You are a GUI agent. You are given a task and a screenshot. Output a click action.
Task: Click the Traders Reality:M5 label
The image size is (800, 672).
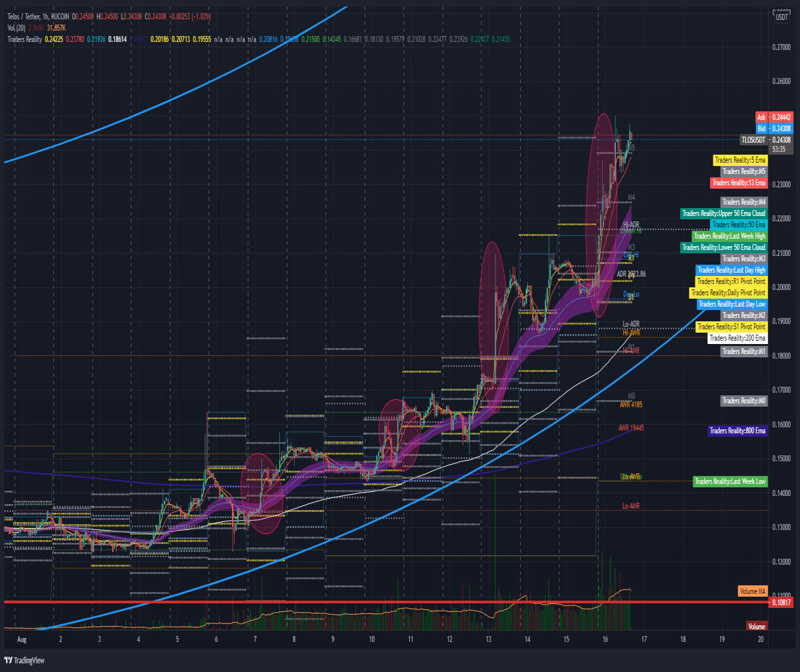[x=745, y=171]
